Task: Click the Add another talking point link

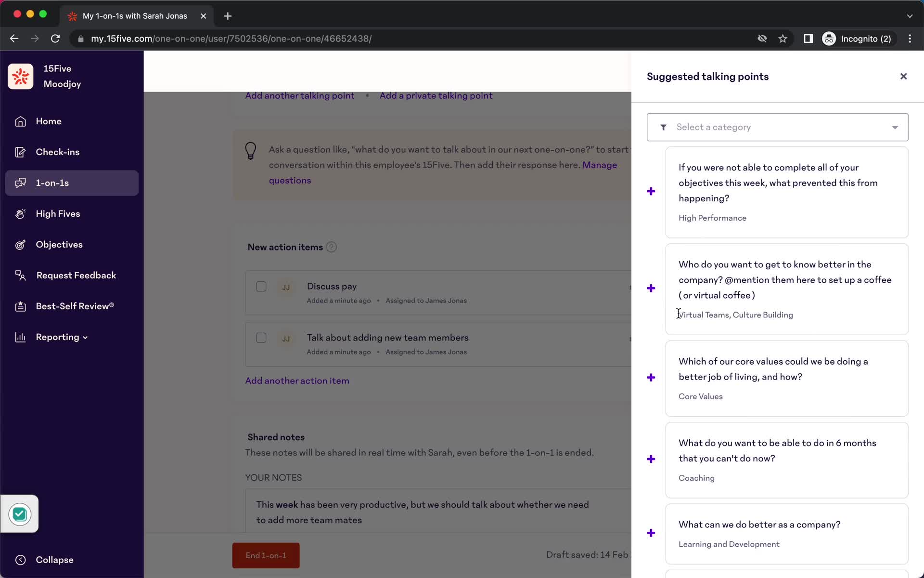Action: click(299, 96)
